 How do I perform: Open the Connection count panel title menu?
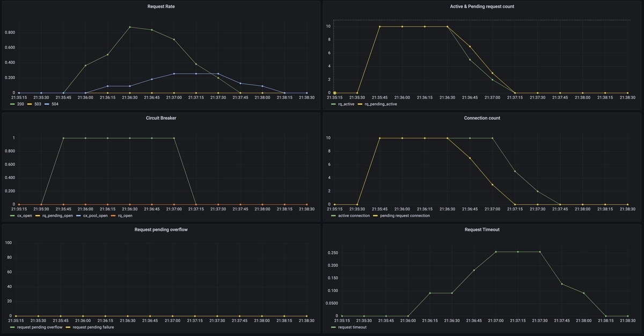click(482, 118)
